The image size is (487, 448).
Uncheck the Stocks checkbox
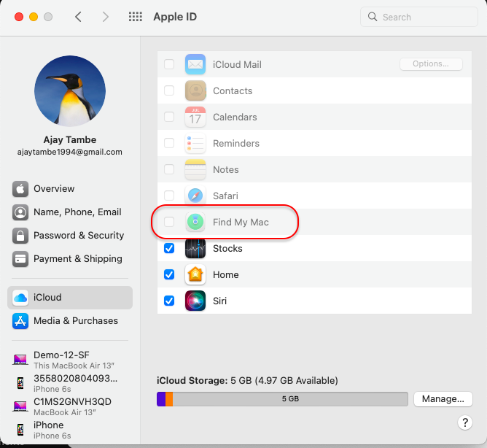tap(169, 248)
